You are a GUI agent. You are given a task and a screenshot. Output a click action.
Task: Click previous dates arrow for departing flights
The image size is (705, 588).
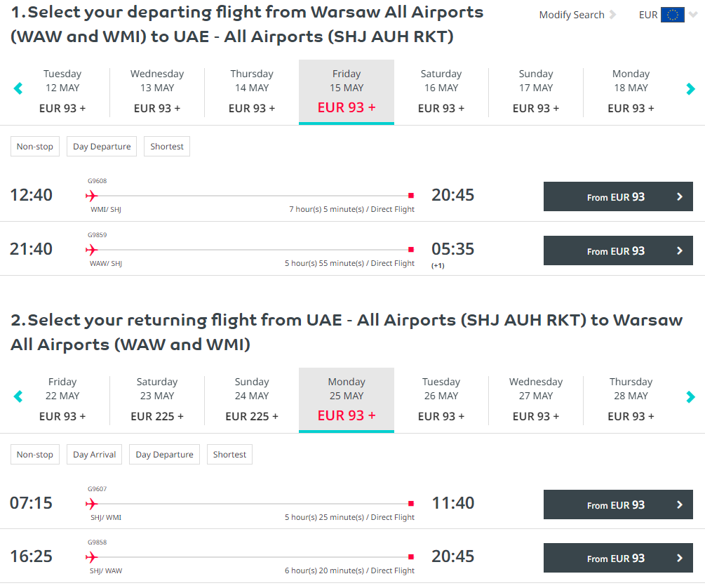pos(18,88)
